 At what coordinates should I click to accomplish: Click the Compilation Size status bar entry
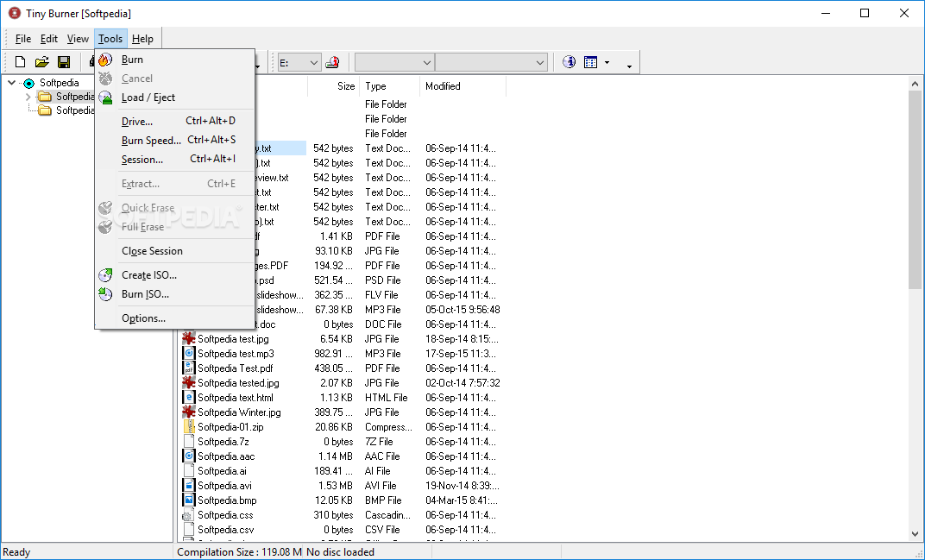240,552
